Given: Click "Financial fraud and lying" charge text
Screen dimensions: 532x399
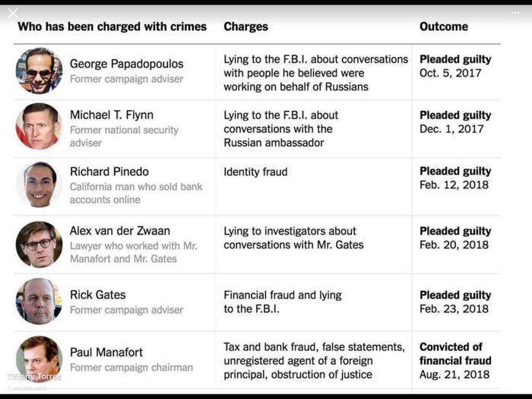Looking at the screenshot, I should (283, 295).
